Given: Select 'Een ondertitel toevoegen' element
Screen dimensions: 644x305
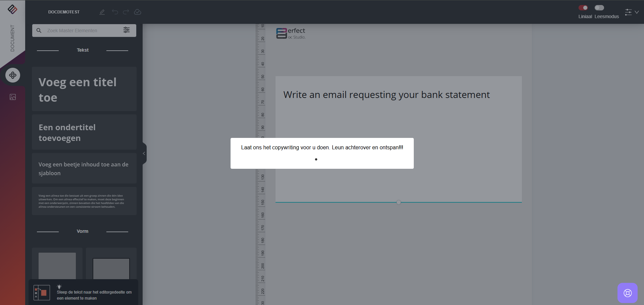Looking at the screenshot, I should pos(84,132).
